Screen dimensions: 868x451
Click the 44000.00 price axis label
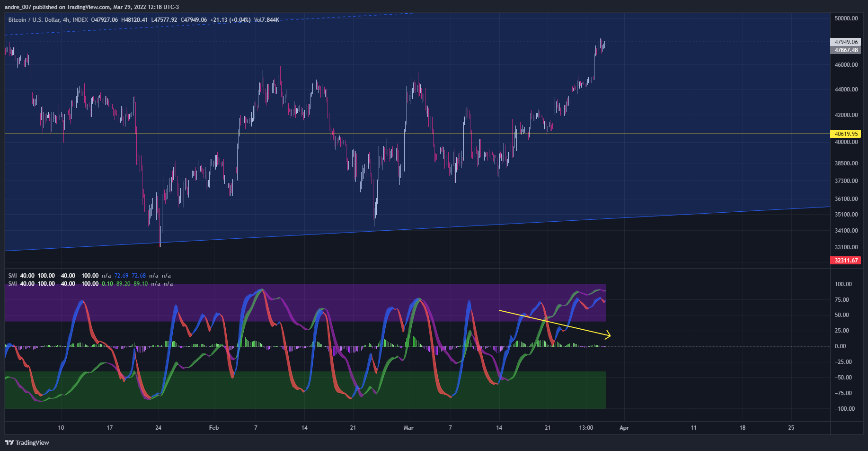(846, 90)
